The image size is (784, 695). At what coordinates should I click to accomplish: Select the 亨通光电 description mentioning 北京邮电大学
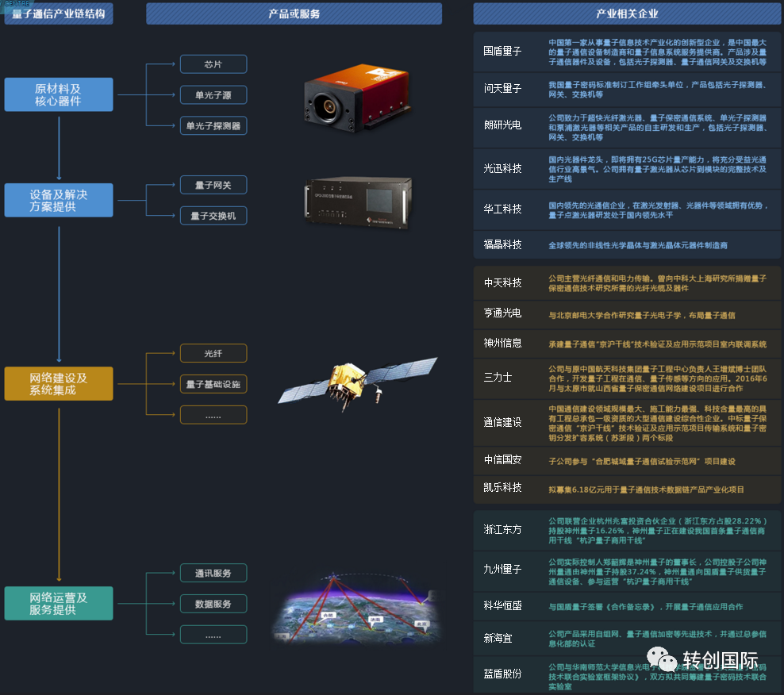pos(642,316)
